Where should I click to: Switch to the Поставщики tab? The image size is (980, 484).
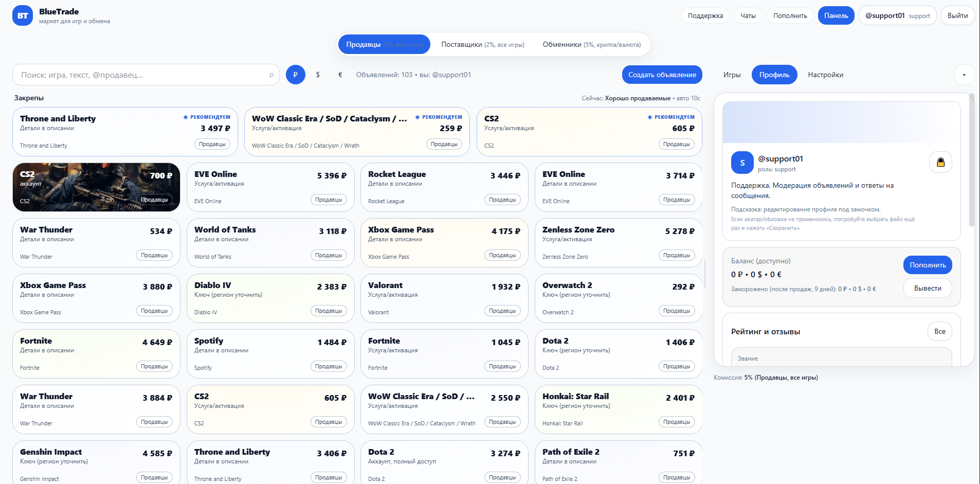click(x=482, y=45)
